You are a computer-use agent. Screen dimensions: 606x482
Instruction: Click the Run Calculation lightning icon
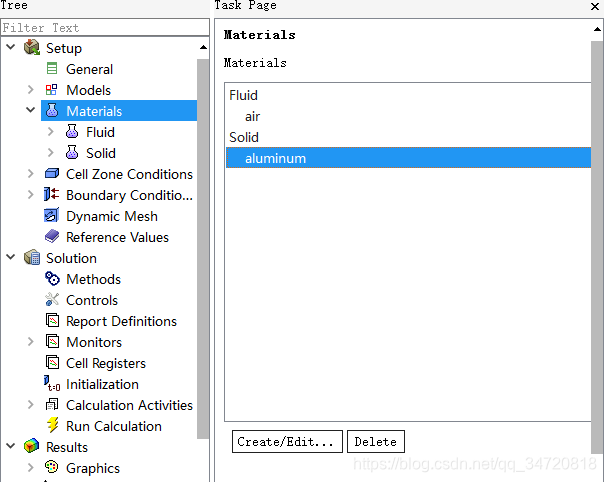click(x=53, y=425)
